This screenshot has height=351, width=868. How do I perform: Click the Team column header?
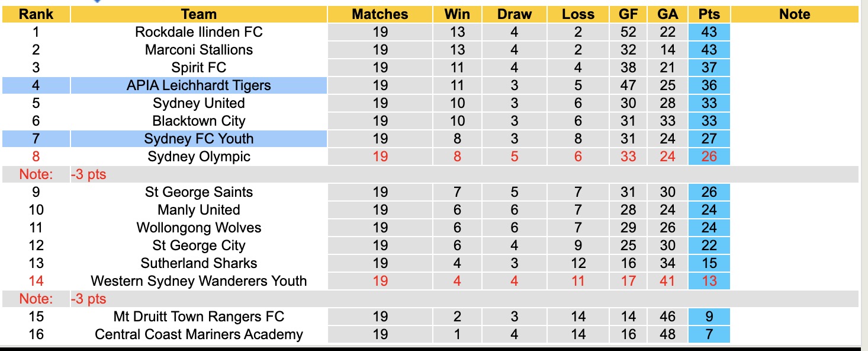point(198,14)
